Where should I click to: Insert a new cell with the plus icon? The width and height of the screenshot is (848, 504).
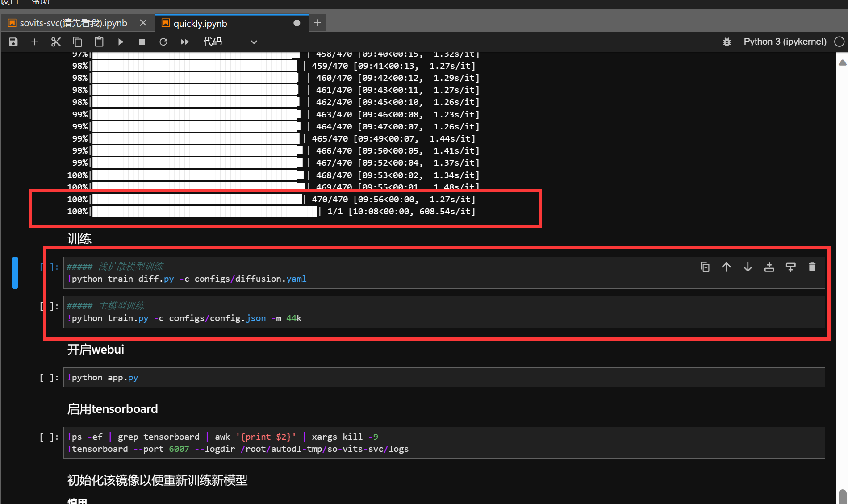pyautogui.click(x=35, y=42)
